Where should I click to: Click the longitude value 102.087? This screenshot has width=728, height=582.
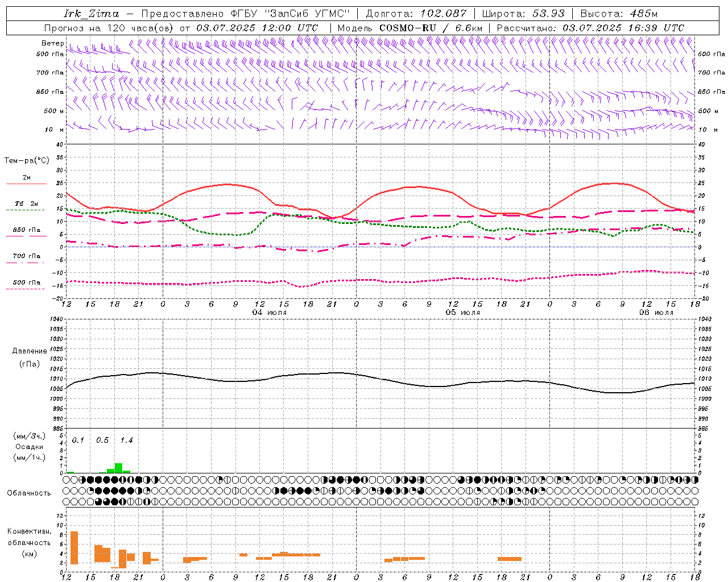click(x=444, y=14)
